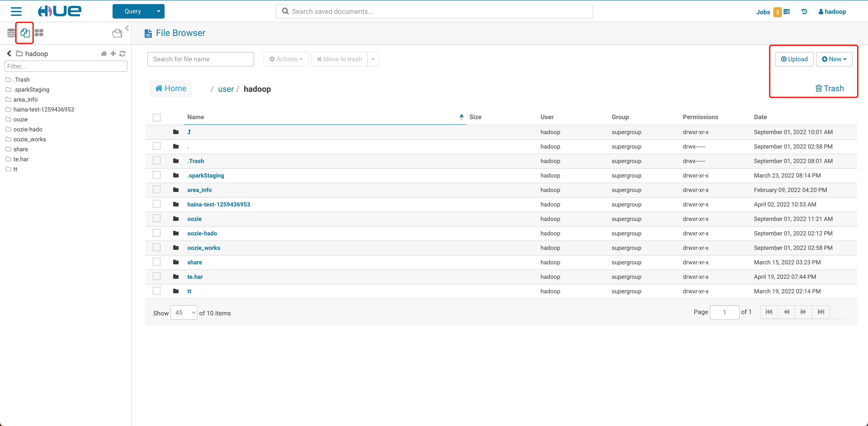868x426 pixels.
Task: Open the file browser folder icon in side panel
Action: tap(117, 33)
